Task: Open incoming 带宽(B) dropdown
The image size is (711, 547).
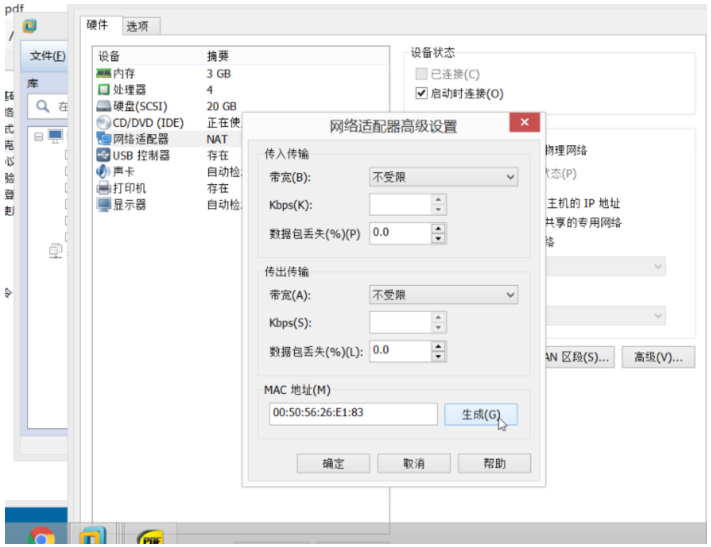Action: click(x=443, y=177)
